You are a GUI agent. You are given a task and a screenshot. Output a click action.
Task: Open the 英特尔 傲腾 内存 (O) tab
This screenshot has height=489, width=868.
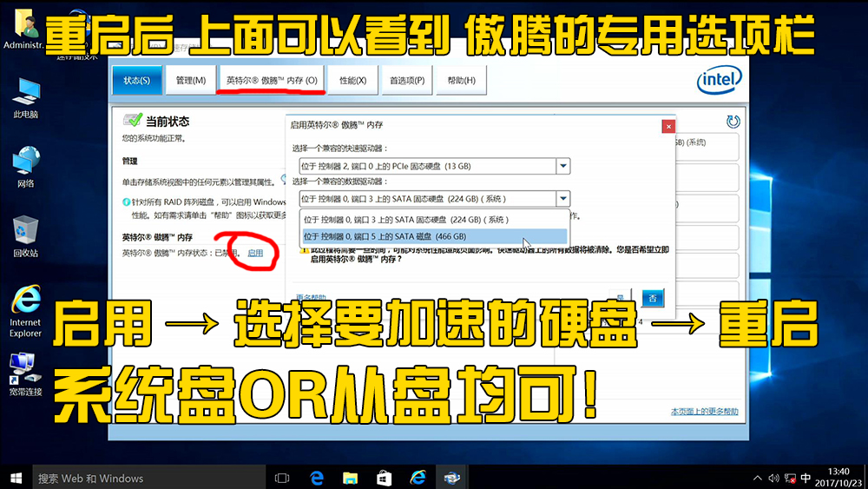[272, 80]
